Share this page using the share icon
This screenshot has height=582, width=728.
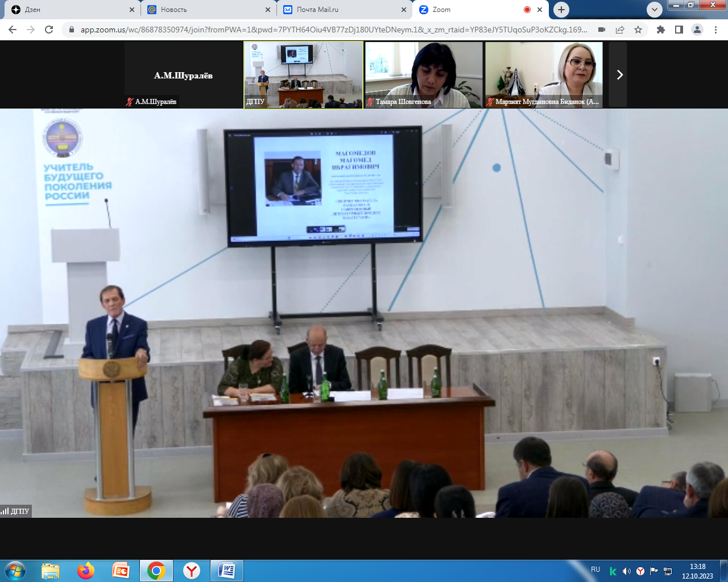coord(620,30)
